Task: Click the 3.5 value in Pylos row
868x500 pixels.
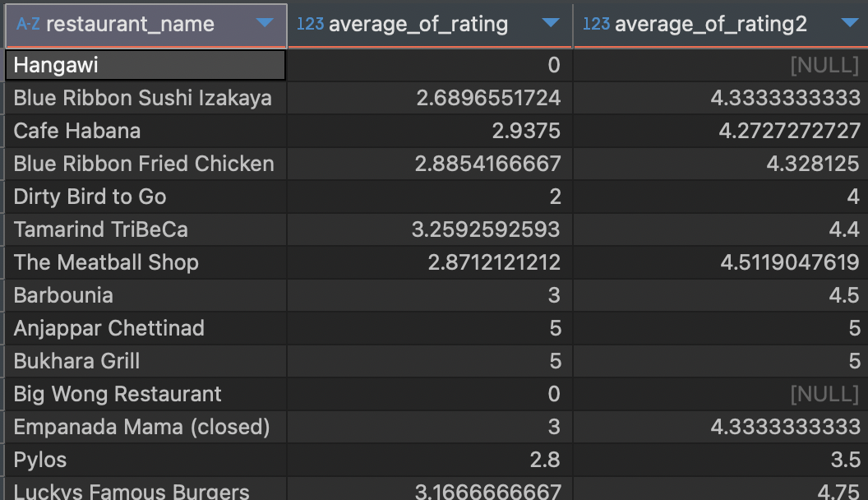Action: pos(845,460)
